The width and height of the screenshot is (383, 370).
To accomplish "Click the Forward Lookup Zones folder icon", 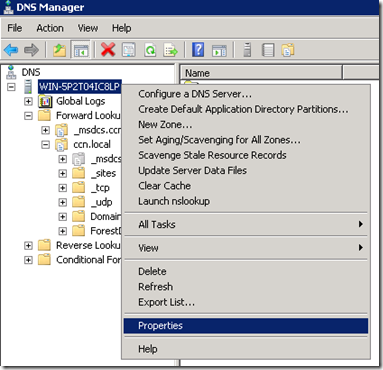I will point(44,115).
